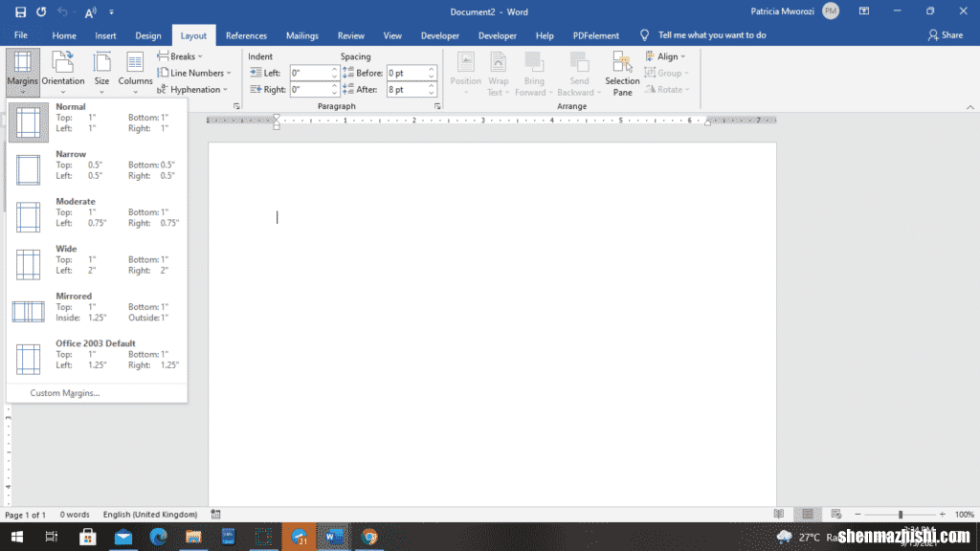Switch to the References tab
The width and height of the screenshot is (980, 551).
[246, 35]
